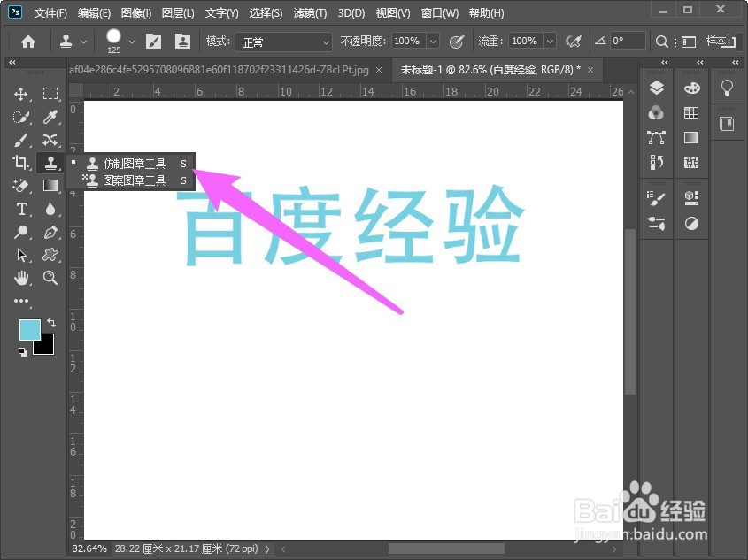Click the 82.64% zoom level field

click(89, 549)
